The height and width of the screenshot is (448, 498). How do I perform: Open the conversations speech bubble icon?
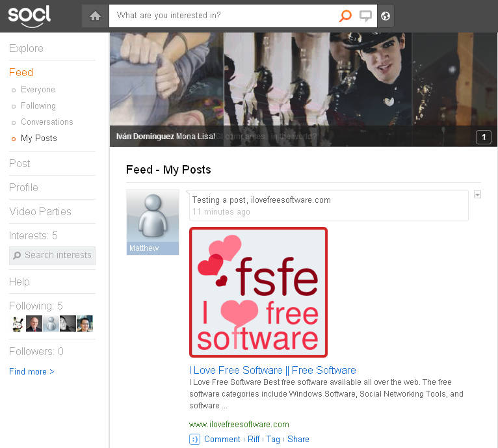coord(365,16)
